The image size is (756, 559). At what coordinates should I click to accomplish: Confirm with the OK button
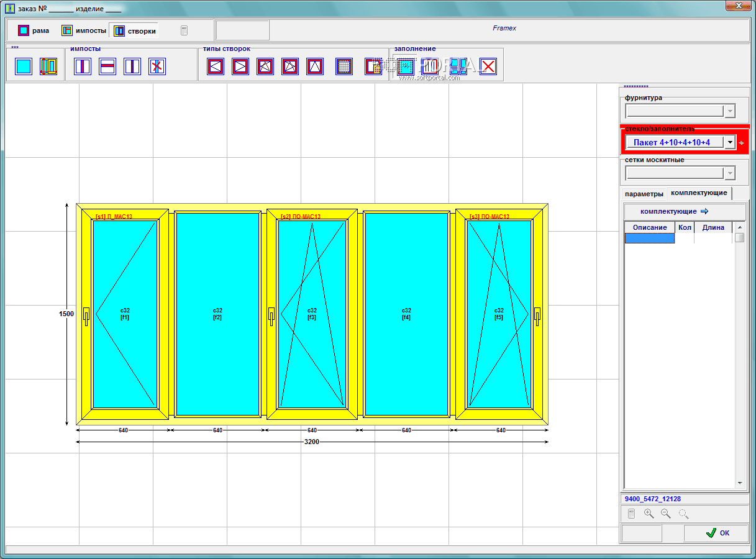coord(716,533)
